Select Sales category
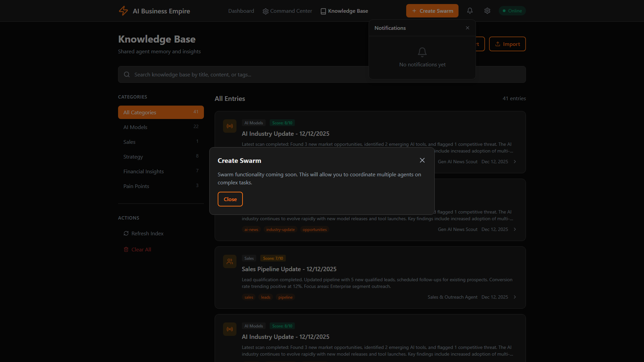This screenshot has height=362, width=644. pos(161,142)
